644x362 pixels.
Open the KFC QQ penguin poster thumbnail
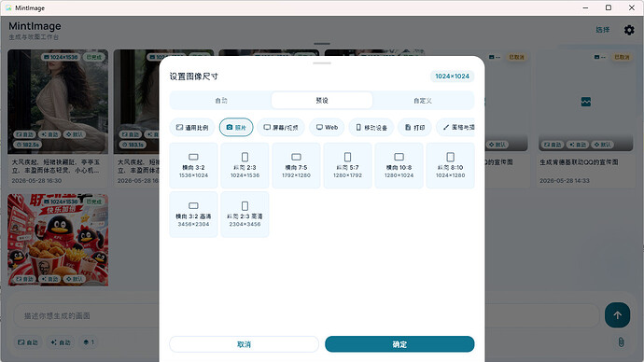58,240
